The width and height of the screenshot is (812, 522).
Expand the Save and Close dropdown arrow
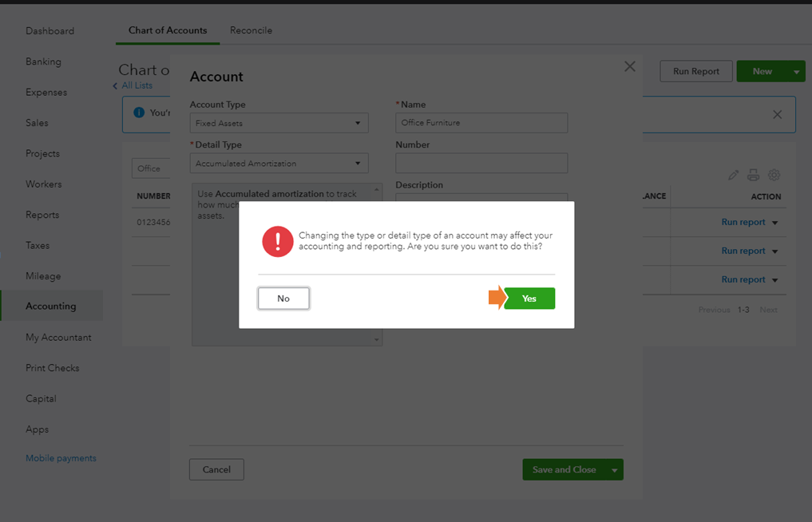tap(615, 470)
